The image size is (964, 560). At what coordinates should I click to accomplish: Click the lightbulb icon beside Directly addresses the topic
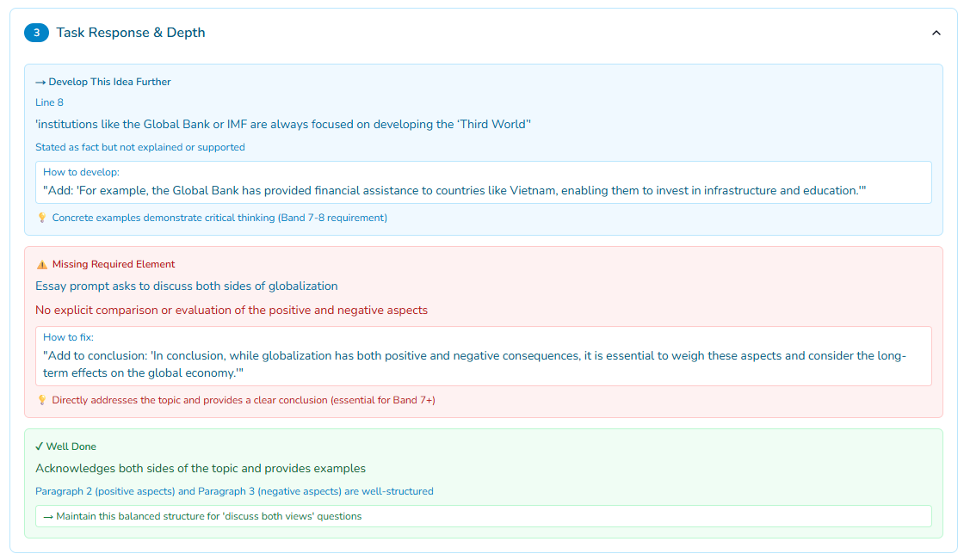(x=41, y=400)
